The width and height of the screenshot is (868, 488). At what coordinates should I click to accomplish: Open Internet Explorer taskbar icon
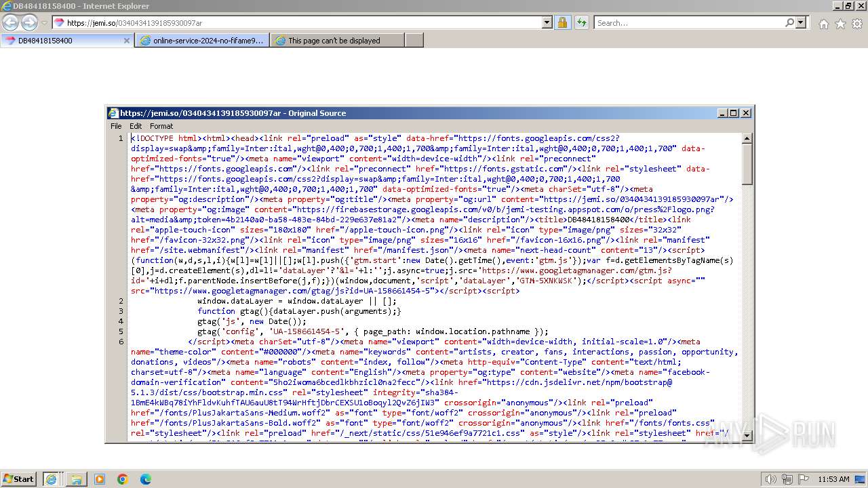(51, 479)
